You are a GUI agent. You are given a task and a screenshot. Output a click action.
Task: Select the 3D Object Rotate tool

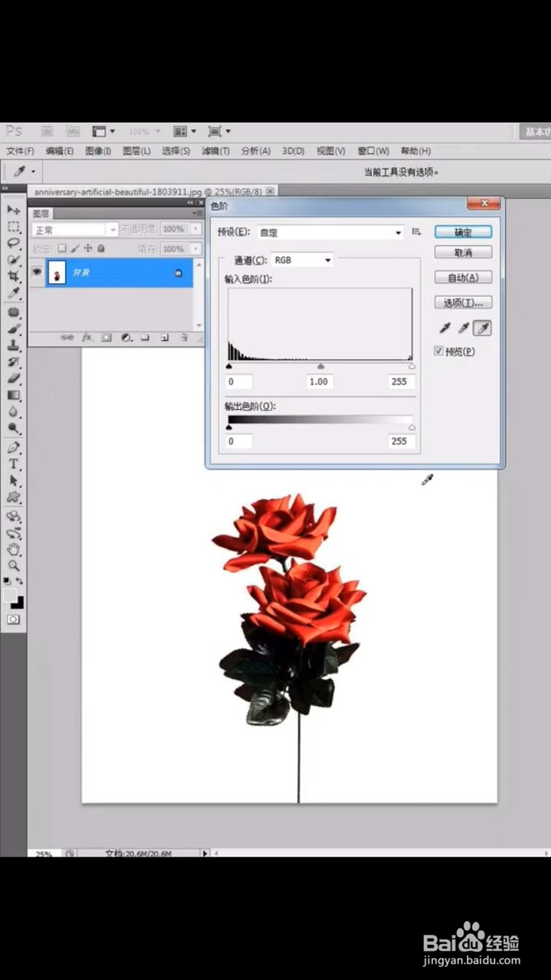pos(14,517)
